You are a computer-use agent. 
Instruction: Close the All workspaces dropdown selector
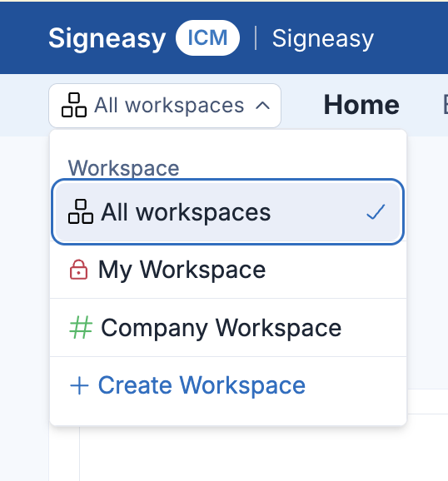[x=165, y=106]
